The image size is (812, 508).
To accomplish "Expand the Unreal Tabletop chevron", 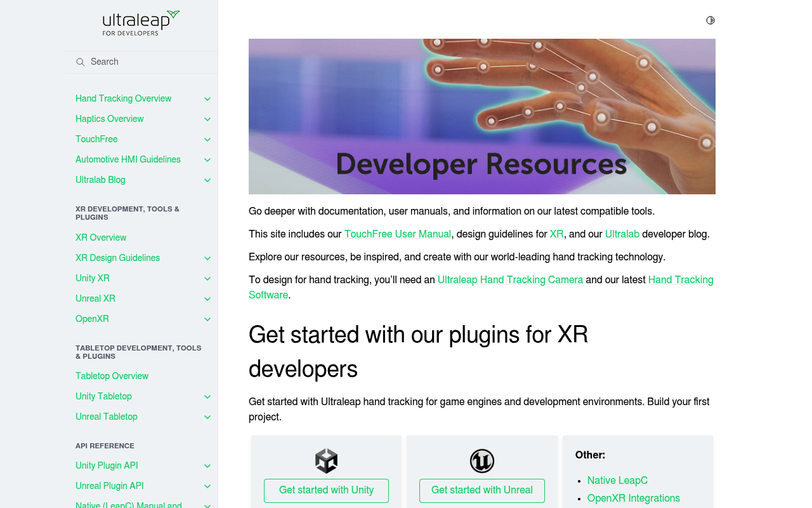I will tap(207, 417).
